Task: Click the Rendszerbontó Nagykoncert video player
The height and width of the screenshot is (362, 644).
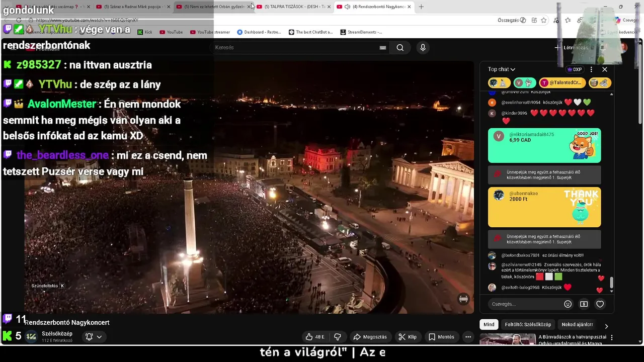Action: [249, 187]
